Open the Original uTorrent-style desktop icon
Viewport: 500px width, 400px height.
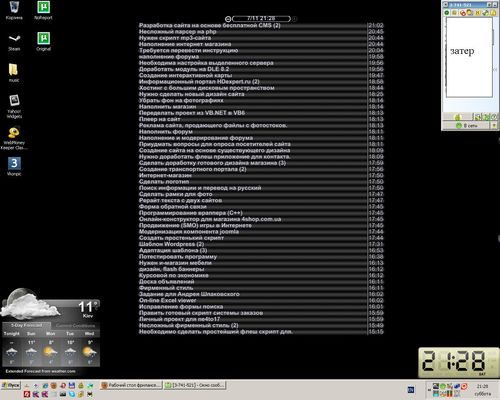point(43,41)
